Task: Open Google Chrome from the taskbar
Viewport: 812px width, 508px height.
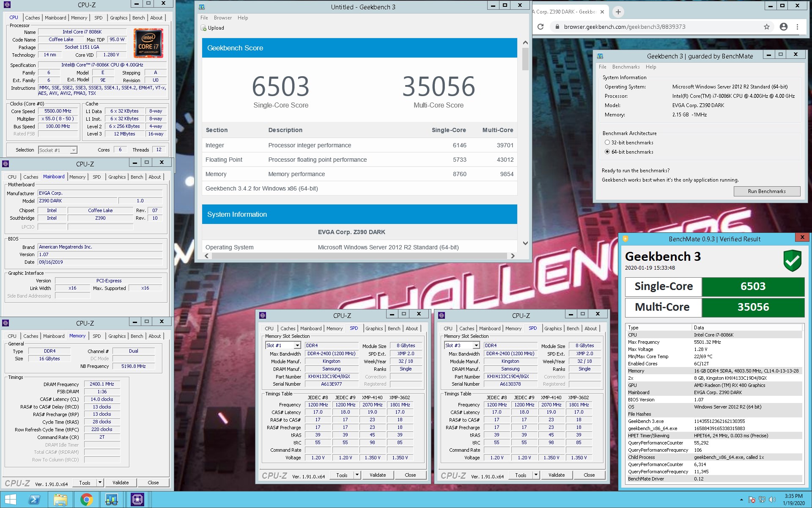Action: pos(86,500)
